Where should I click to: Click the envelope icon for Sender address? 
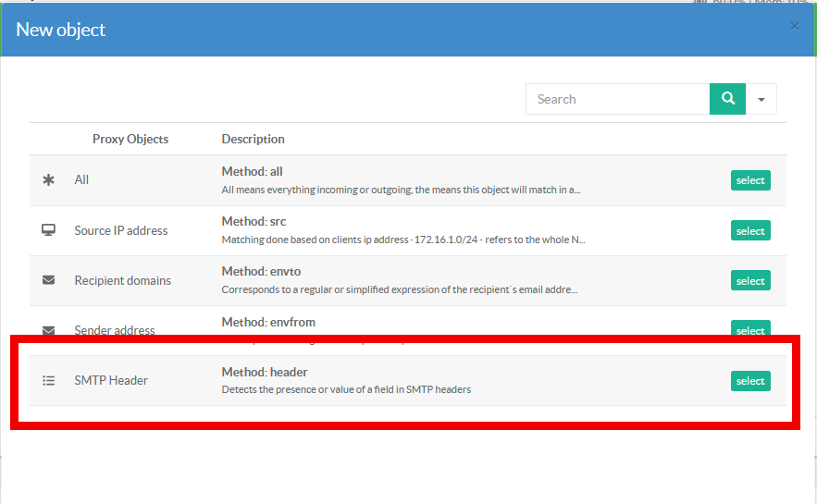coord(49,329)
